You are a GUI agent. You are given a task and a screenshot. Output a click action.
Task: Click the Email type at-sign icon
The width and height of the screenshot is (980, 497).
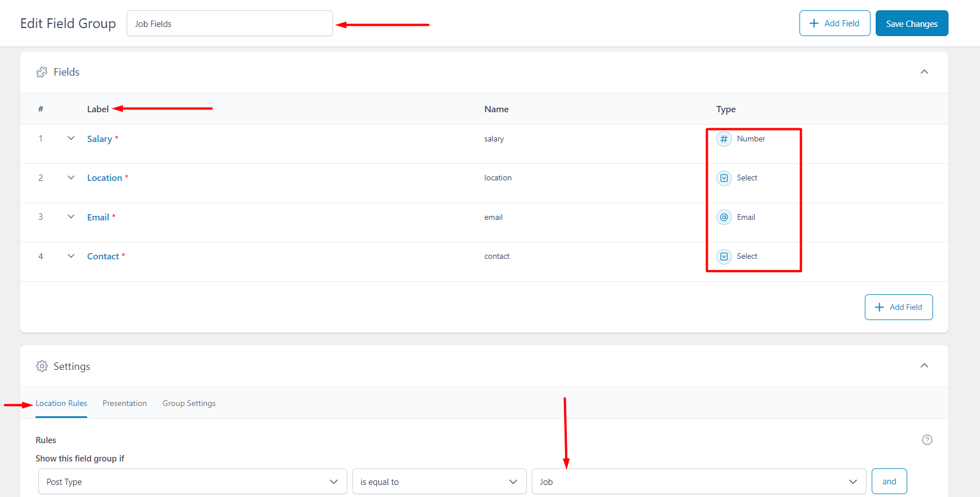point(724,218)
